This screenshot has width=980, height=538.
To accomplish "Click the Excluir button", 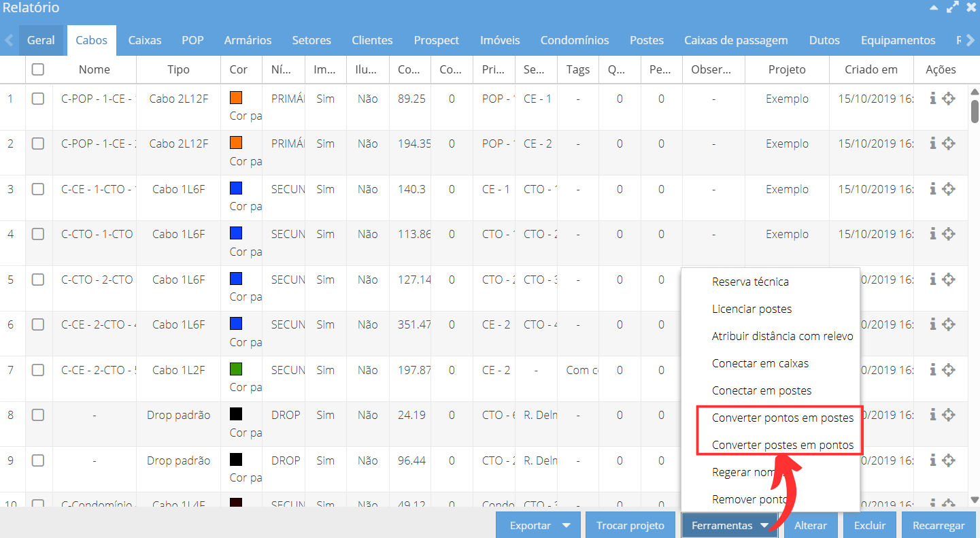I will tap(870, 525).
